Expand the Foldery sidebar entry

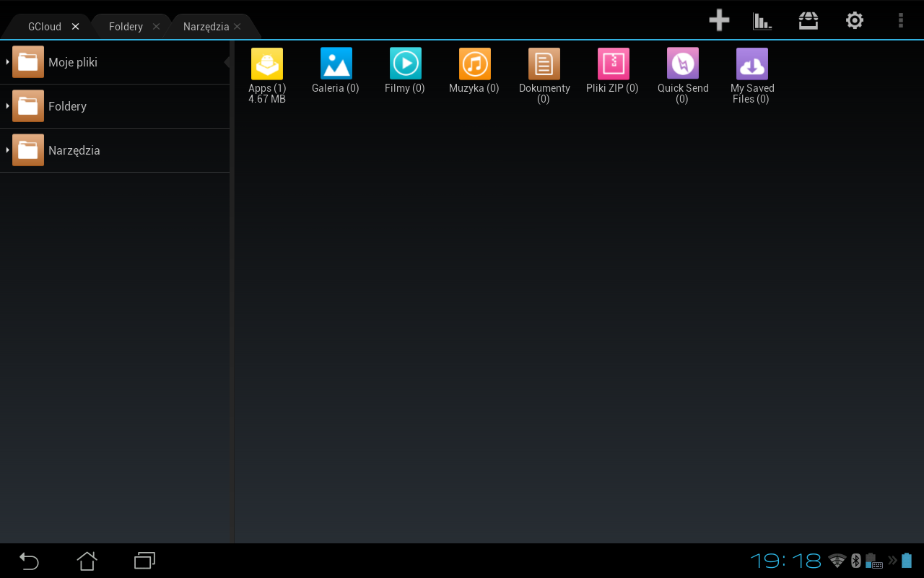[67, 106]
